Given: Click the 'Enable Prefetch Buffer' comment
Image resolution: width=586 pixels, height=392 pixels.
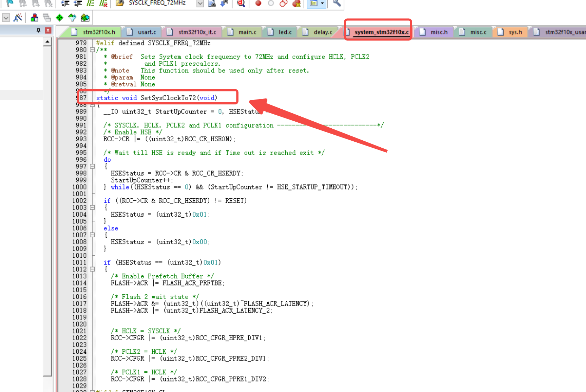Looking at the screenshot, I should click(163, 276).
